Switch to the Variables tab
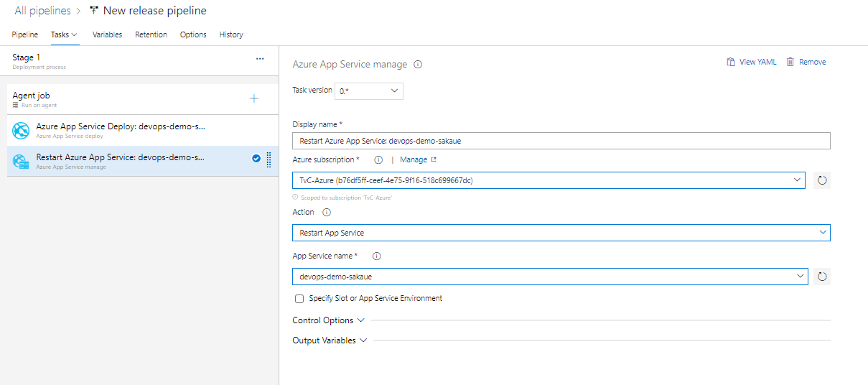Screen dimensions: 868x385 pos(107,34)
